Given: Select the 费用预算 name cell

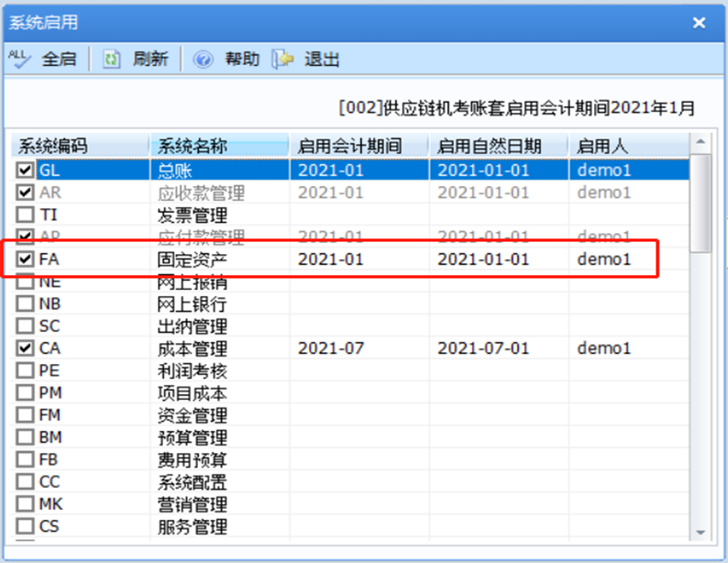Looking at the screenshot, I should click(193, 460).
